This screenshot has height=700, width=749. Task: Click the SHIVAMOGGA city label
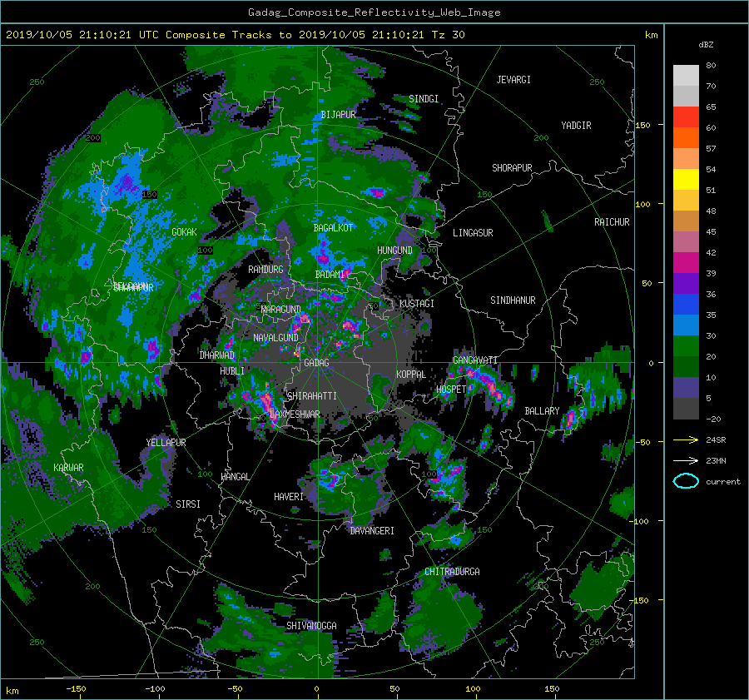311,626
